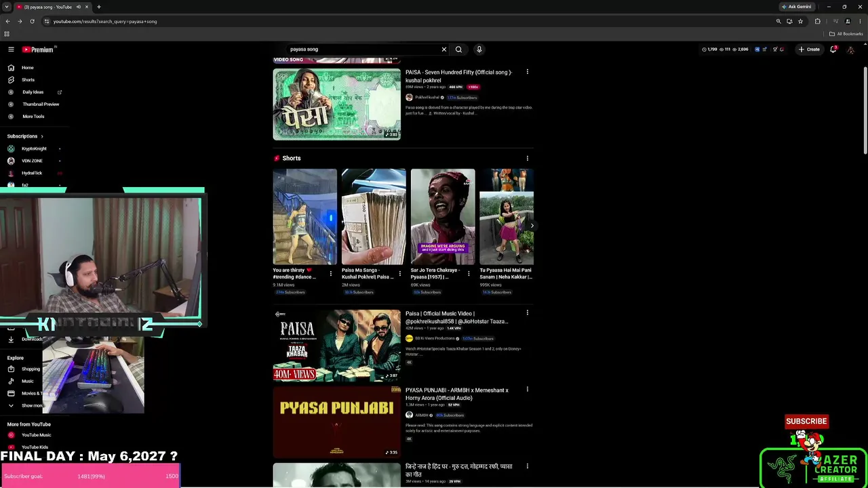The image size is (868, 488).
Task: Reload the current page
Action: point(32,21)
